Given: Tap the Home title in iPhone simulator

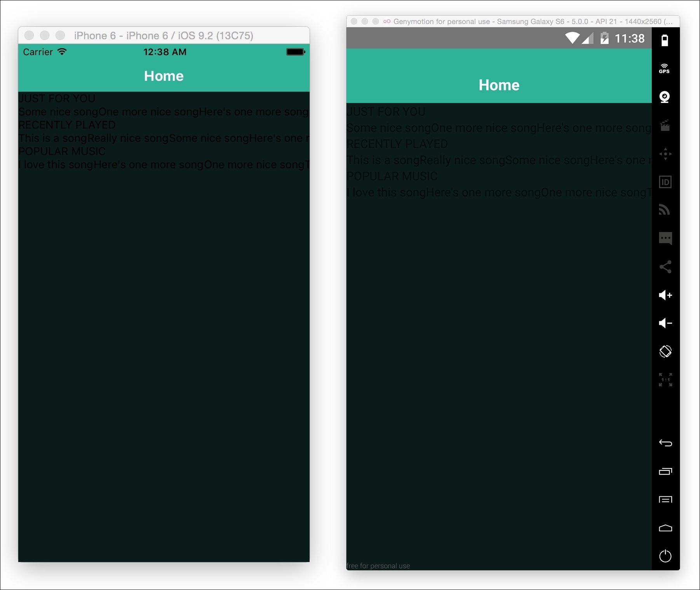Looking at the screenshot, I should pyautogui.click(x=164, y=76).
